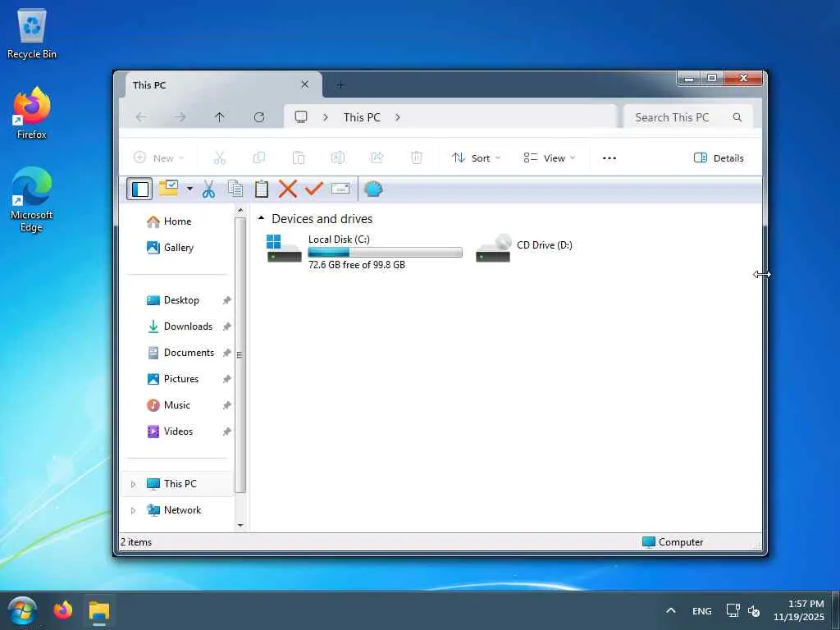Expand chevron before This PC in address bar

[x=325, y=117]
